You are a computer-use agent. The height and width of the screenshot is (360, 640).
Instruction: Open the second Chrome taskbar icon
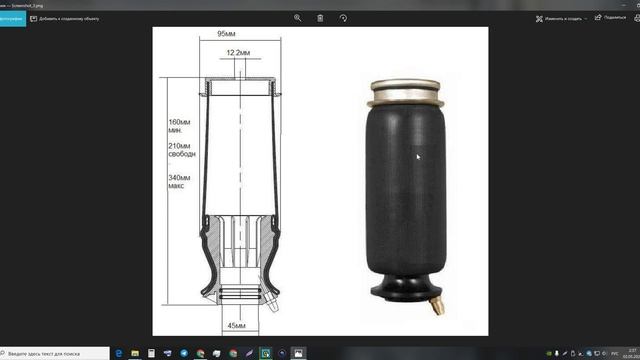(x=233, y=353)
